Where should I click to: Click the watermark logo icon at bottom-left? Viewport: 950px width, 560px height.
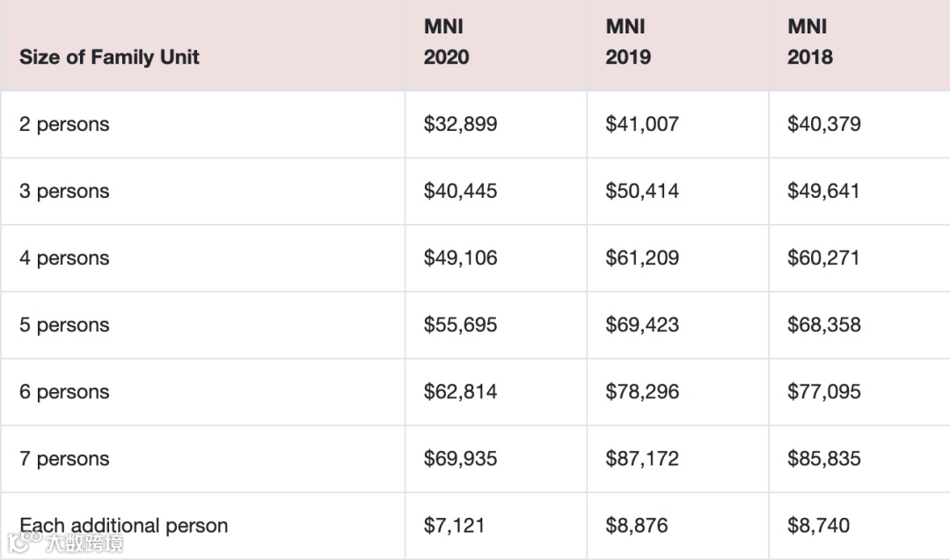(x=32, y=541)
